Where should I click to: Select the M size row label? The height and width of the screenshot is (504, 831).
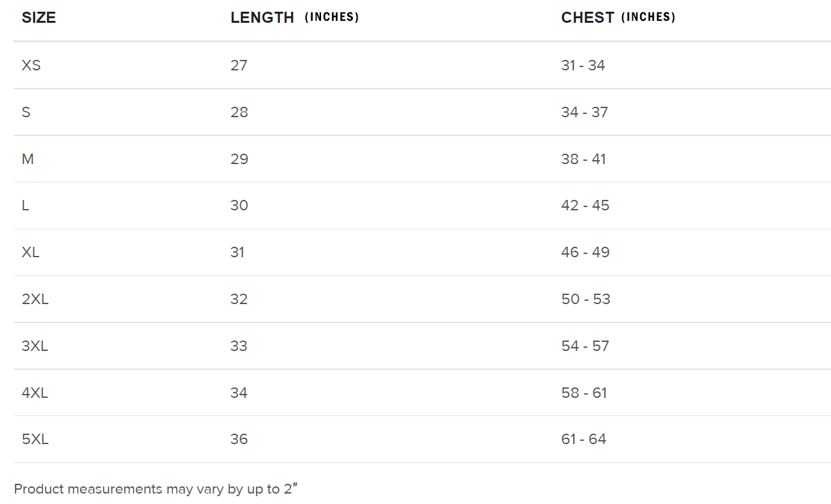(x=27, y=159)
